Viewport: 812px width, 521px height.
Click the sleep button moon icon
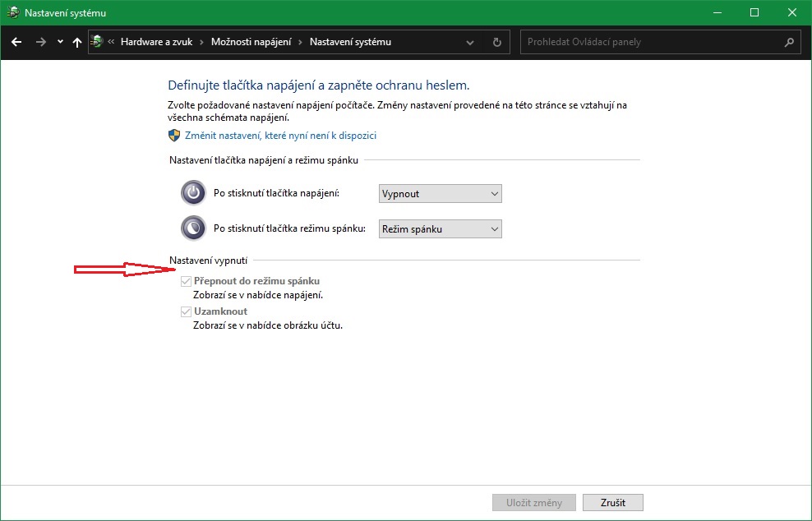point(192,228)
